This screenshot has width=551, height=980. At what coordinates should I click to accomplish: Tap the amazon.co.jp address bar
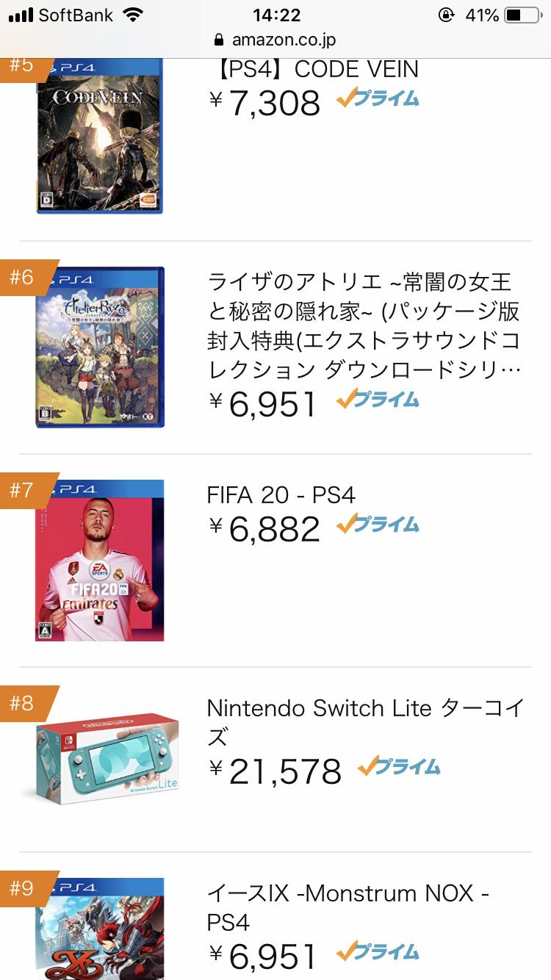tap(275, 40)
